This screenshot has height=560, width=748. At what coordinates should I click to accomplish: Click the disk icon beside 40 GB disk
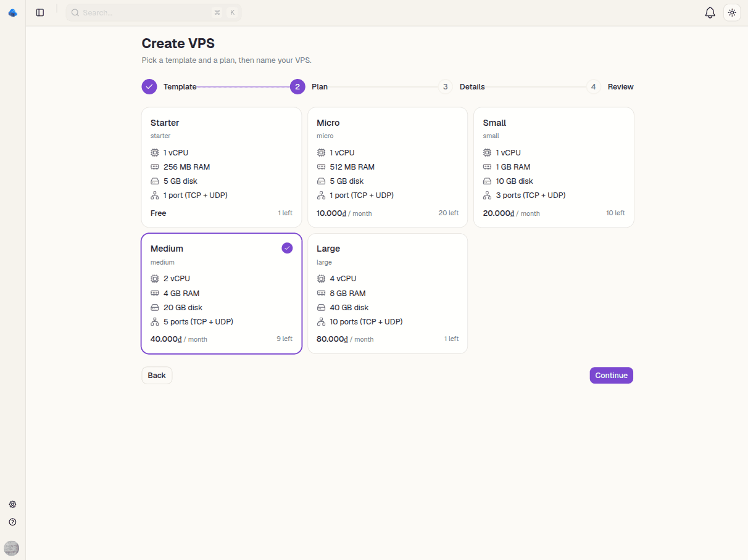[x=321, y=308]
